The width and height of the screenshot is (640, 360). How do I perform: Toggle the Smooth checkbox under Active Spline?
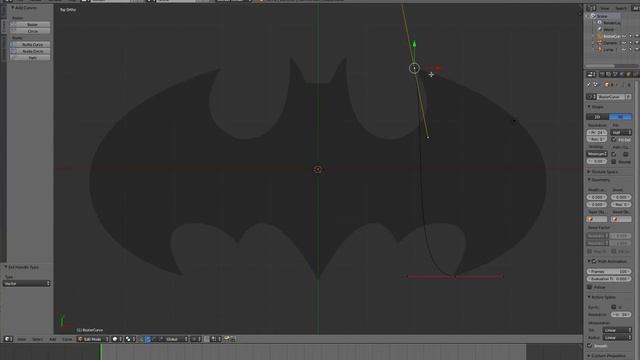click(589, 346)
